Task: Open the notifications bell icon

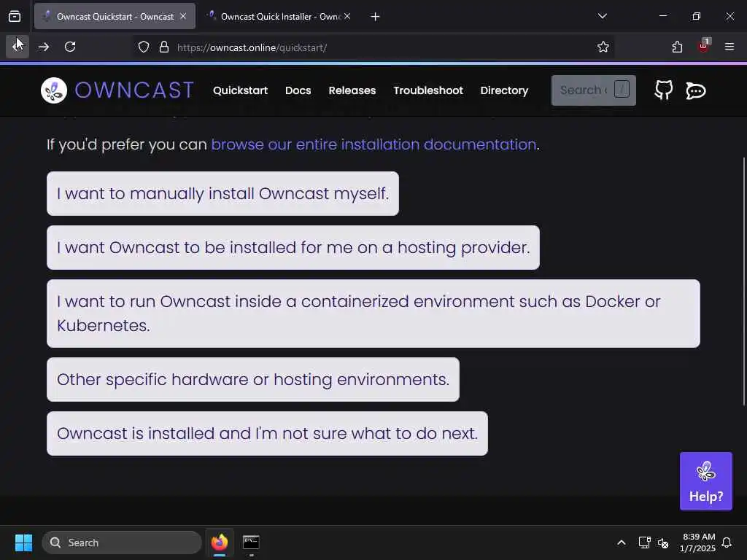Action: (x=727, y=542)
